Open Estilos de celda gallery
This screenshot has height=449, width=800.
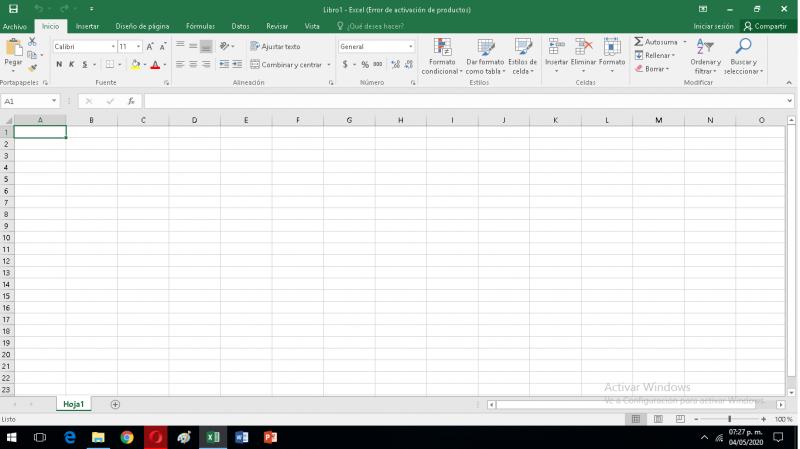522,56
